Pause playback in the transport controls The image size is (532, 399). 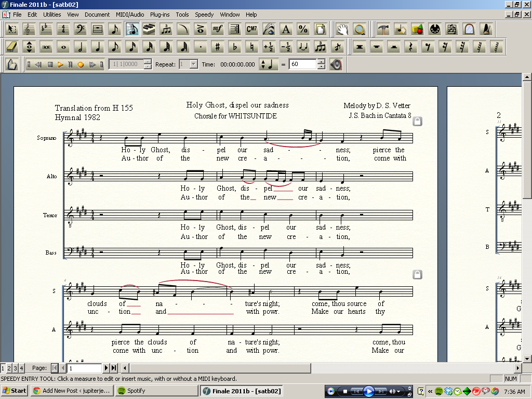(70, 64)
